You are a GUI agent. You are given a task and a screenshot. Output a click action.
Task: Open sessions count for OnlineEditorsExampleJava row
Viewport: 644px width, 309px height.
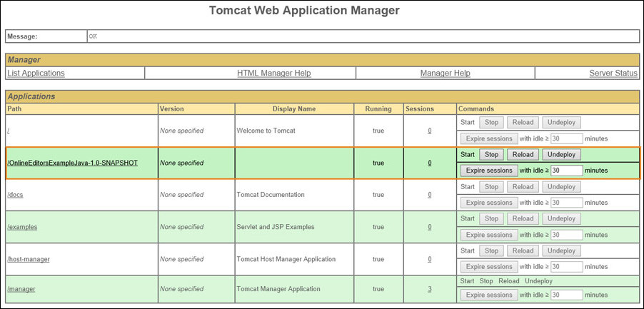click(x=430, y=163)
